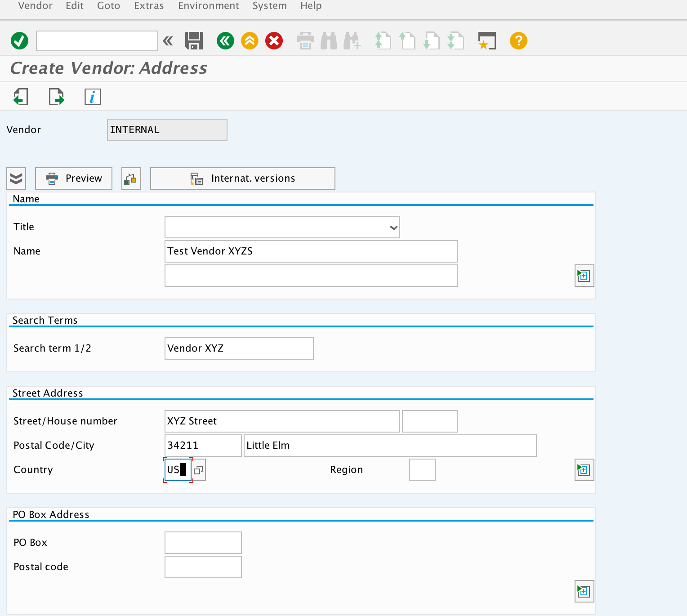Open the Environment menu
The image size is (687, 616).
point(209,6)
